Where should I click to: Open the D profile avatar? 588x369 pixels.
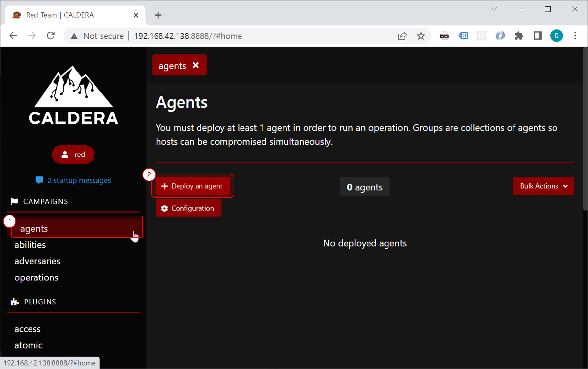tap(556, 36)
